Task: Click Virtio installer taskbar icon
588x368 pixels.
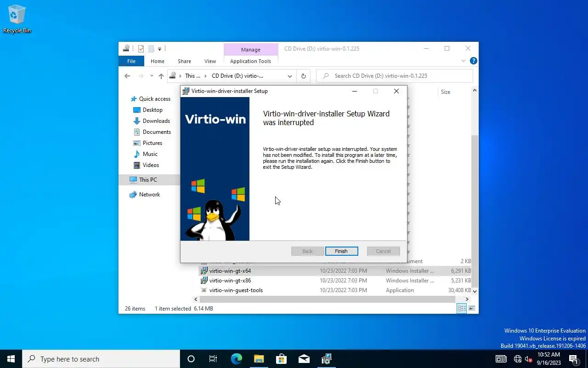Action: coord(326,359)
